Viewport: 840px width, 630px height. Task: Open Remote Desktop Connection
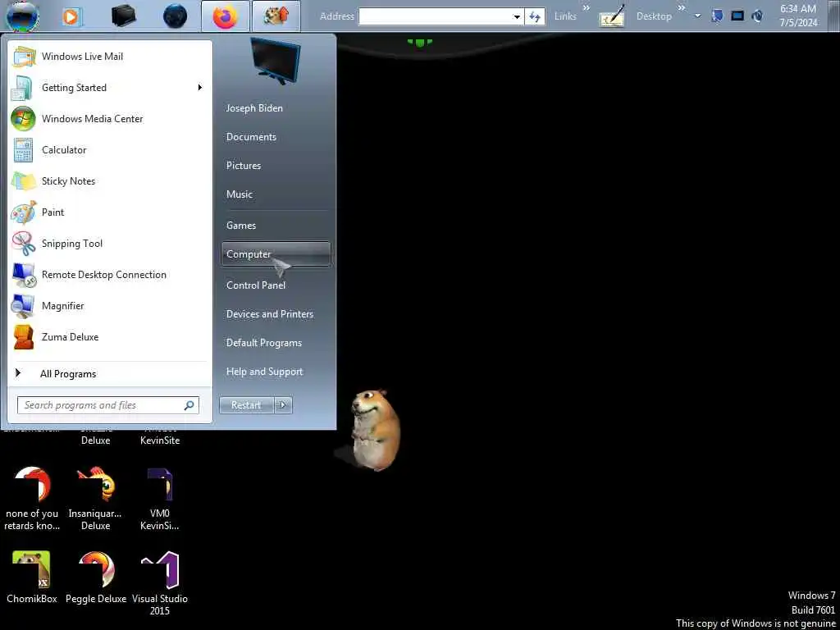point(110,274)
